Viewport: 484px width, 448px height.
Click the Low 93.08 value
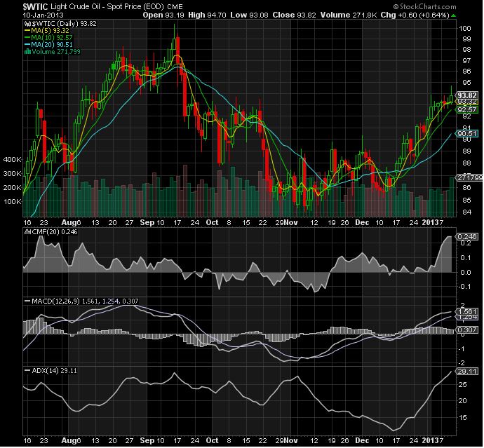coord(249,15)
